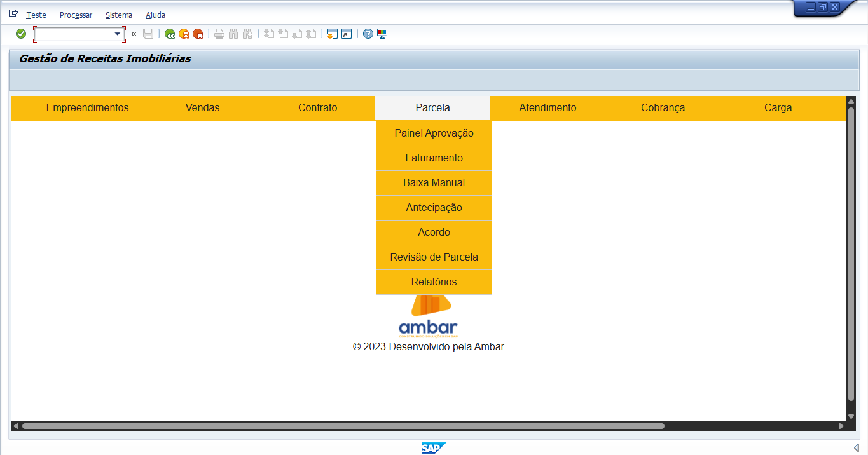Expand the status bar arrow at bottom right
The image size is (868, 455).
tap(856, 448)
